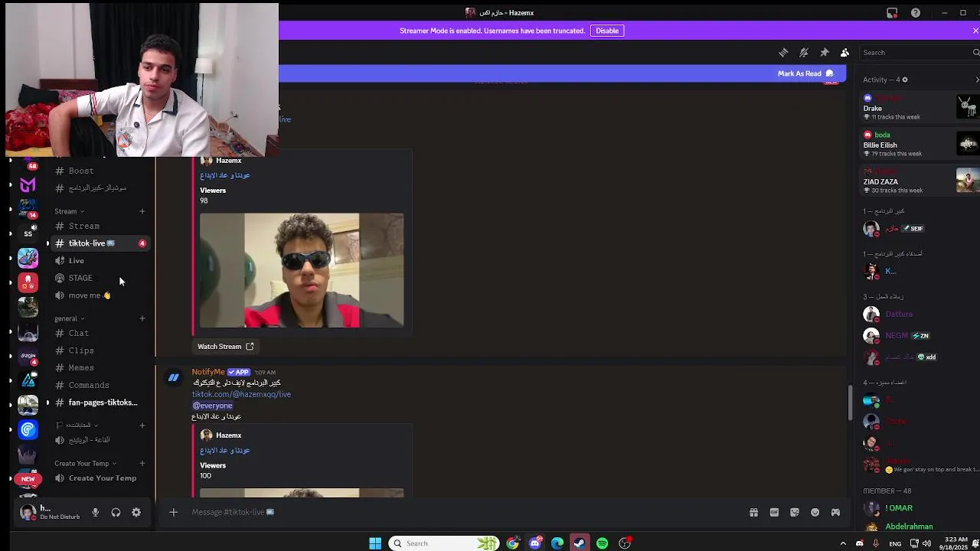Viewport: 980px width, 551px height.
Task: Toggle the member list icon
Action: pyautogui.click(x=844, y=53)
